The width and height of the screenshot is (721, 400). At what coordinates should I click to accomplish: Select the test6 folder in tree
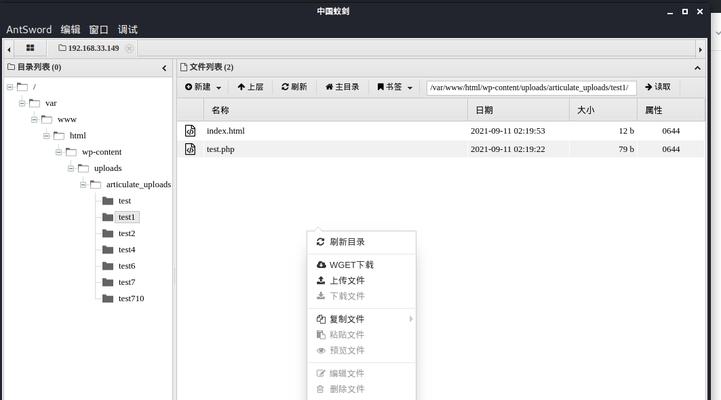[x=126, y=266]
